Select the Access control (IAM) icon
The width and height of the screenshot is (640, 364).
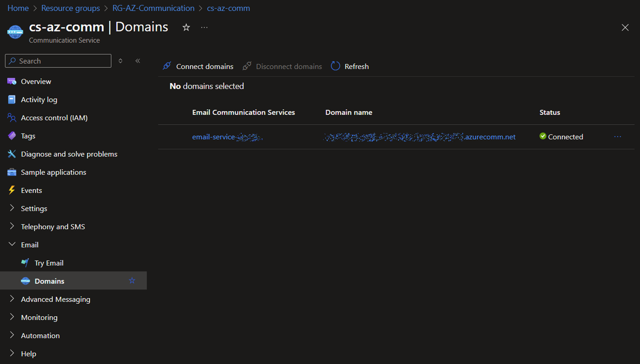click(11, 118)
